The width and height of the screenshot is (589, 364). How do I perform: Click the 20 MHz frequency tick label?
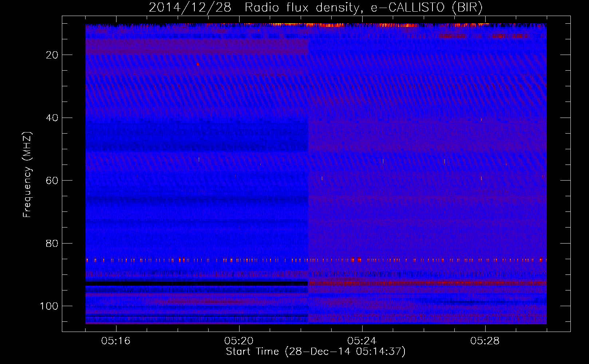[x=52, y=55]
